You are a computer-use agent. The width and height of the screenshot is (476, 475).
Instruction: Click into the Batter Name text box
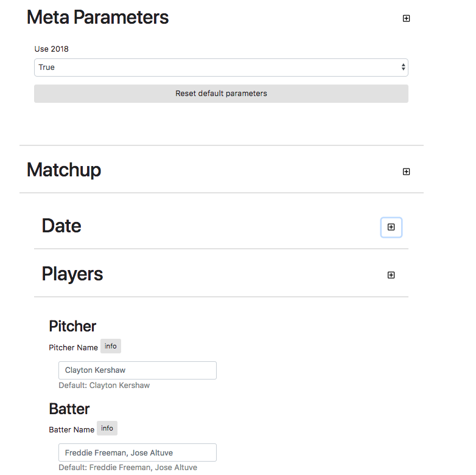coord(137,452)
